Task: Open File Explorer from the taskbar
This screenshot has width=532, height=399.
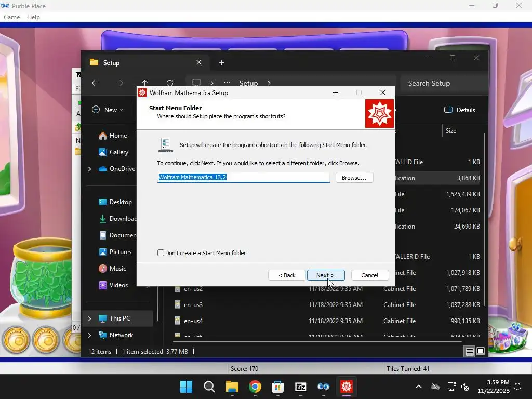Action: pos(232,387)
